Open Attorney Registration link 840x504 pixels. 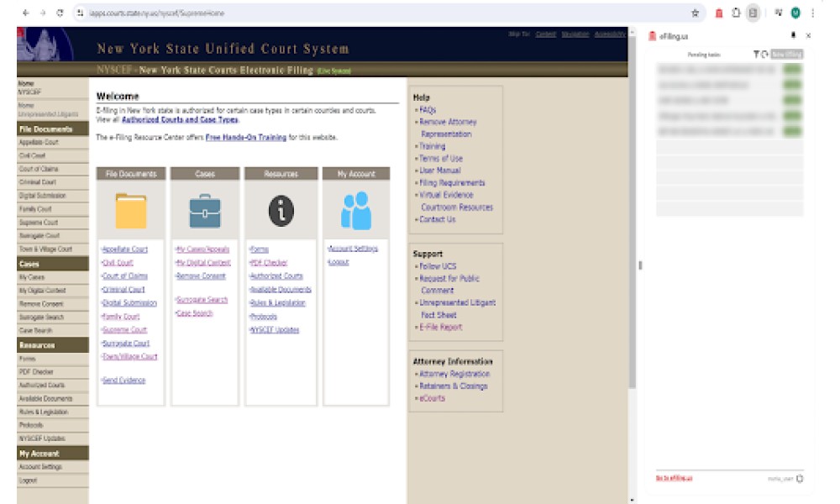454,374
